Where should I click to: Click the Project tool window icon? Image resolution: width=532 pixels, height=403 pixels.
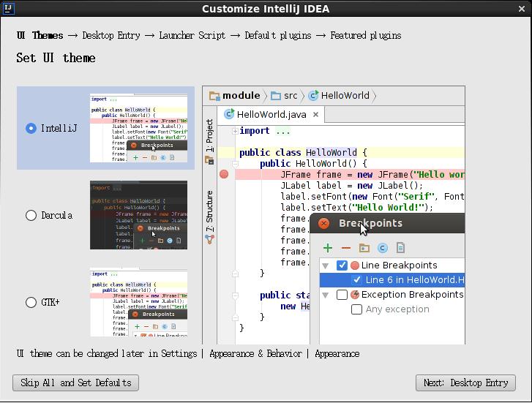[x=209, y=160]
